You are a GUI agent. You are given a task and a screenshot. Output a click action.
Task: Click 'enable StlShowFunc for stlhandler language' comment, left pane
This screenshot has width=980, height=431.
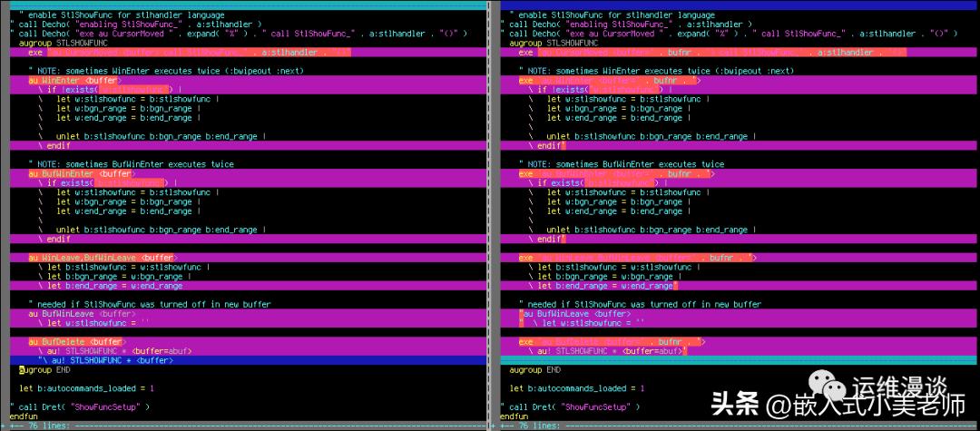(122, 15)
